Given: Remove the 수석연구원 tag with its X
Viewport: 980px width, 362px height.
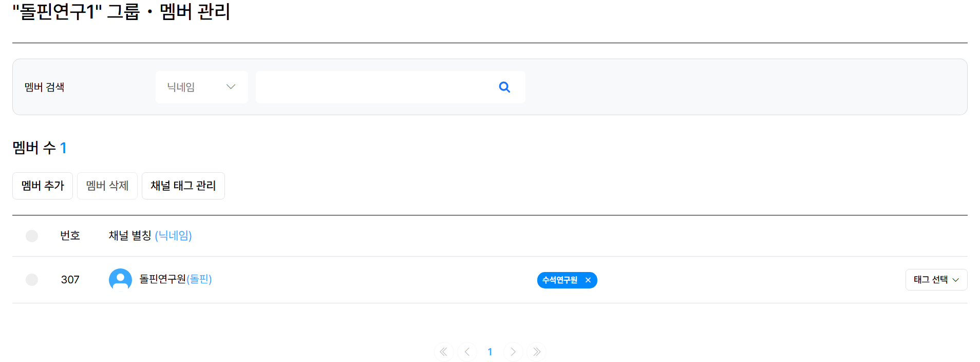Looking at the screenshot, I should tap(588, 280).
